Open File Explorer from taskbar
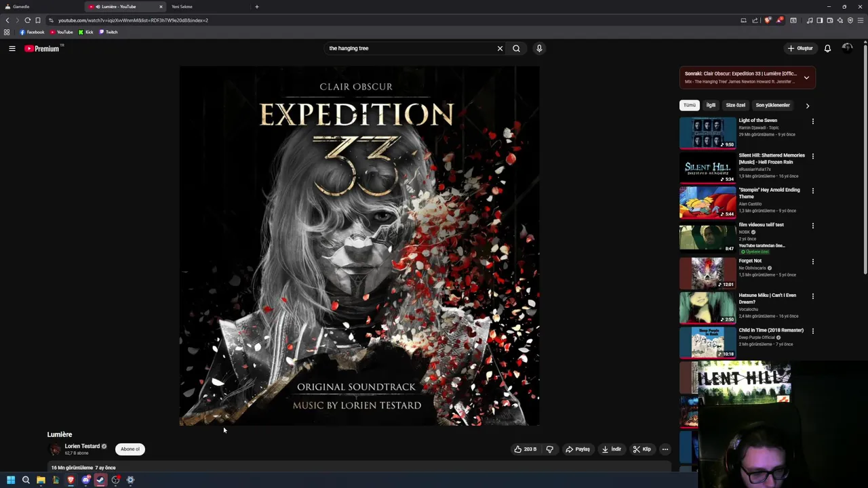 click(x=41, y=480)
